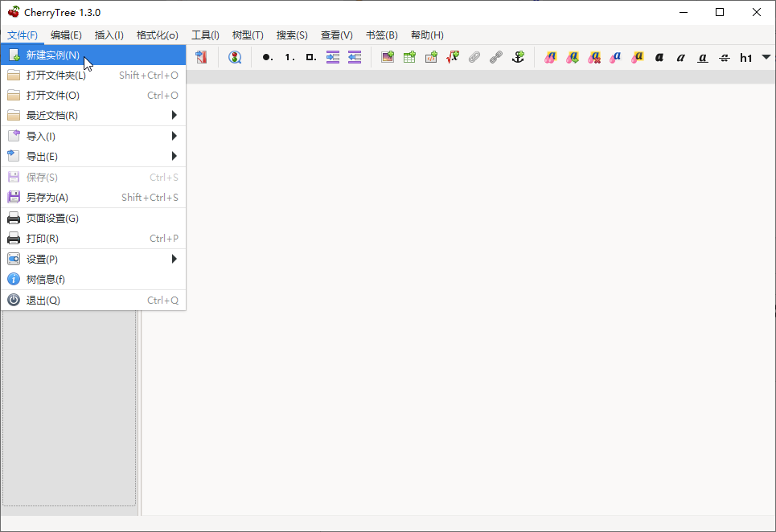
Task: Insert a codebox via toolbar icon
Action: [431, 57]
